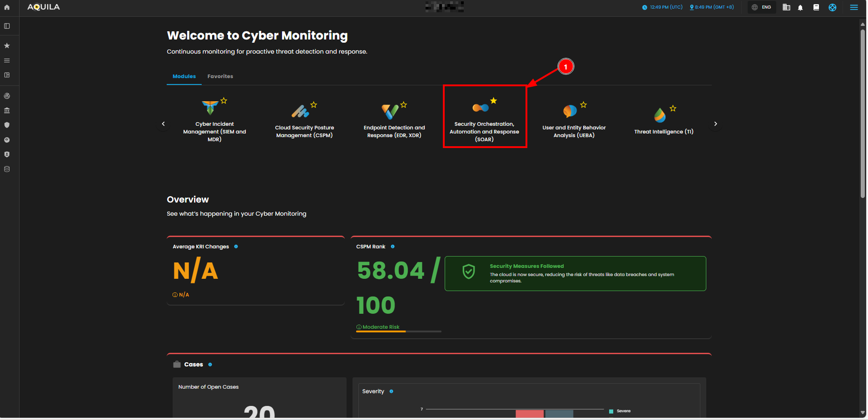Image resolution: width=868 pixels, height=420 pixels.
Task: Click the book documentation icon
Action: click(816, 7)
